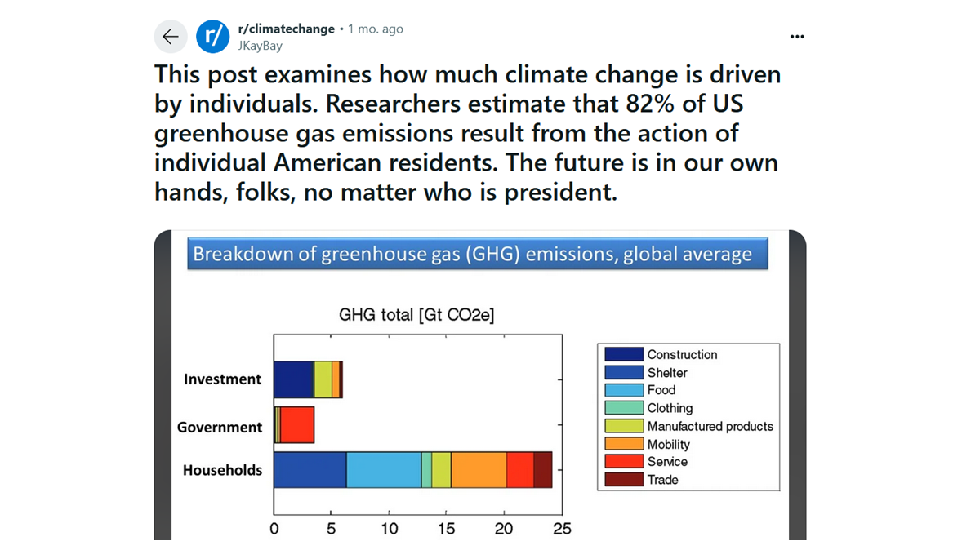
Task: Open the r/climatechange community avatar
Action: (213, 37)
